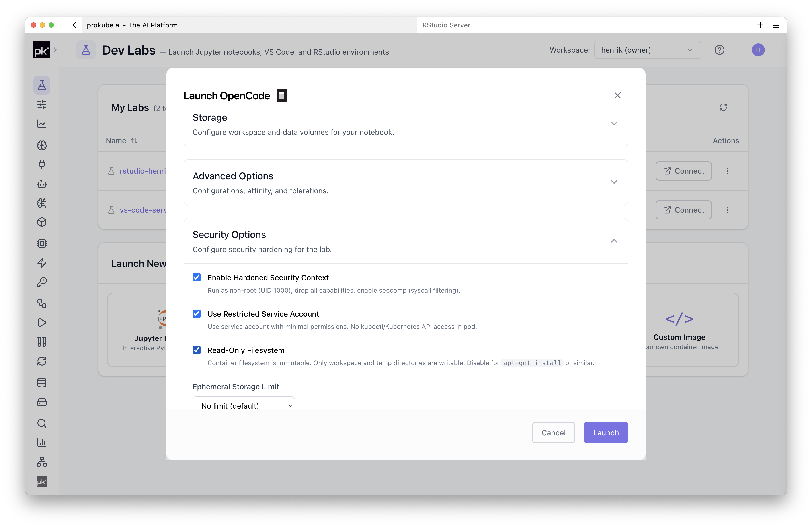Open the line chart icon in sidebar
Image resolution: width=812 pixels, height=528 pixels.
42,124
